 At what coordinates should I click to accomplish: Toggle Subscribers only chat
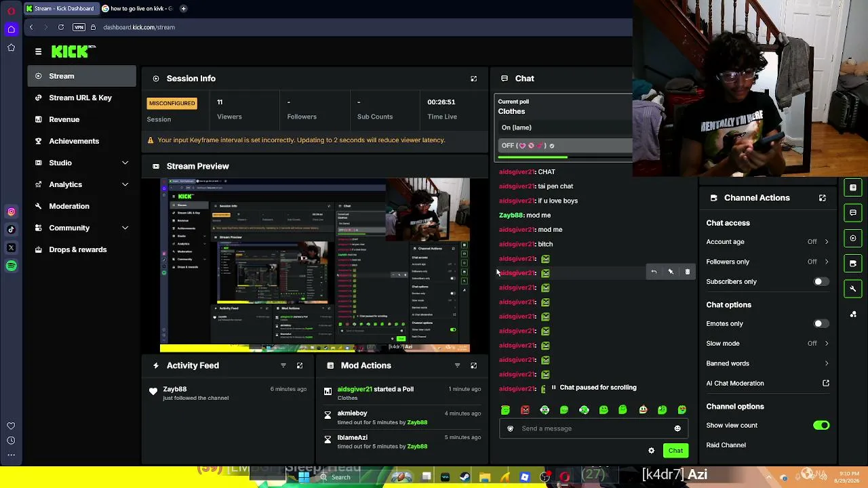click(x=821, y=282)
